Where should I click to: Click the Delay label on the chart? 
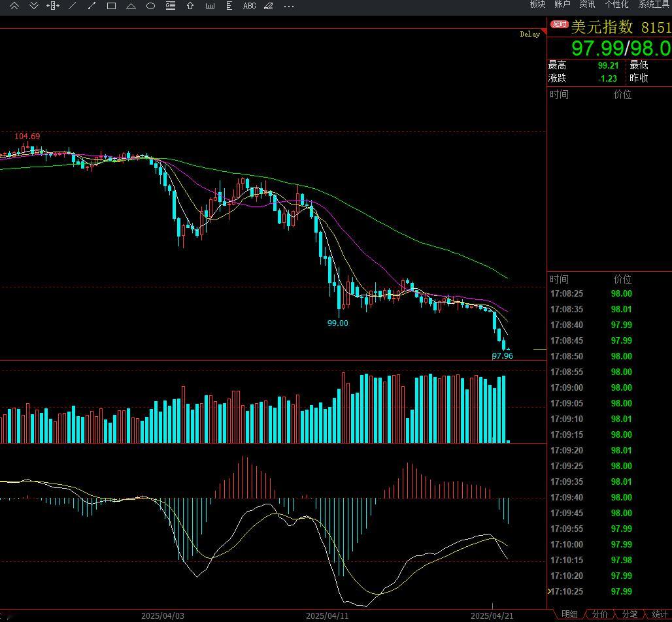[529, 34]
